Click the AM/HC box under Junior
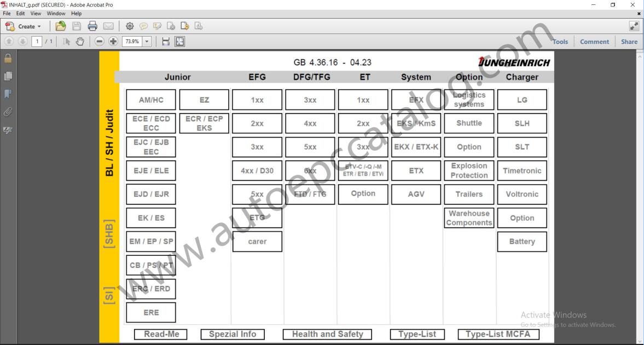 [151, 100]
